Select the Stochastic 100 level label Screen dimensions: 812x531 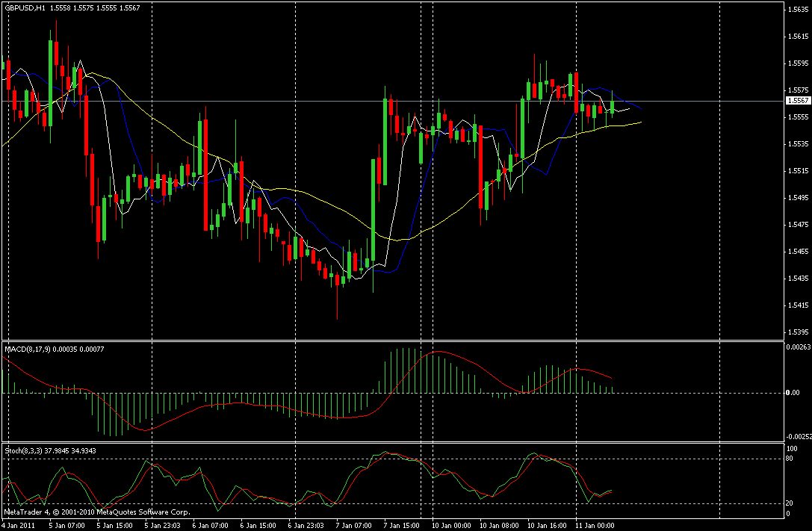(x=792, y=449)
